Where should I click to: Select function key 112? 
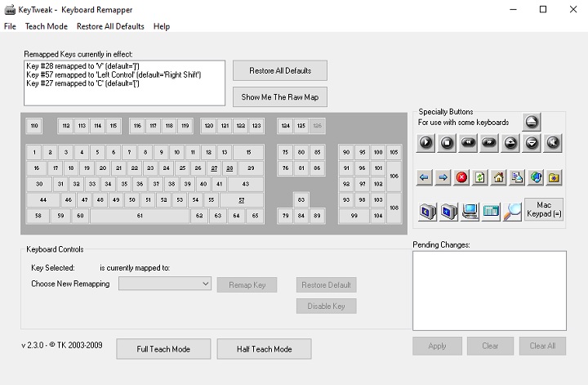coord(66,126)
